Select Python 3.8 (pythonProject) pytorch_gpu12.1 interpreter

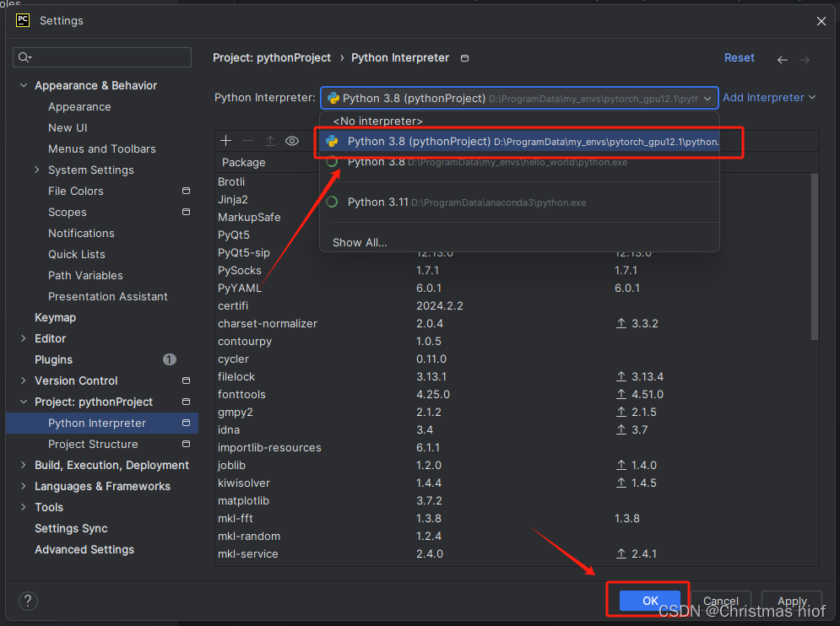pyautogui.click(x=519, y=142)
